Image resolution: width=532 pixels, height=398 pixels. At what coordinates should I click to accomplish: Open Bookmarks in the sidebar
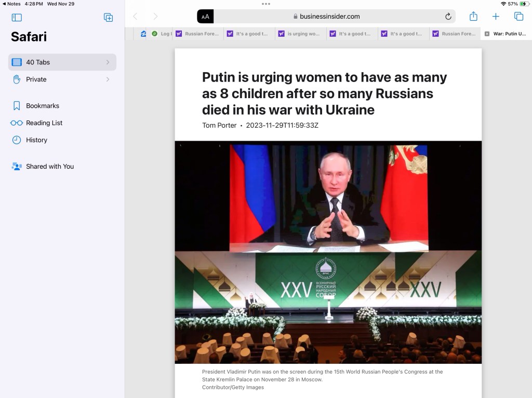click(43, 106)
